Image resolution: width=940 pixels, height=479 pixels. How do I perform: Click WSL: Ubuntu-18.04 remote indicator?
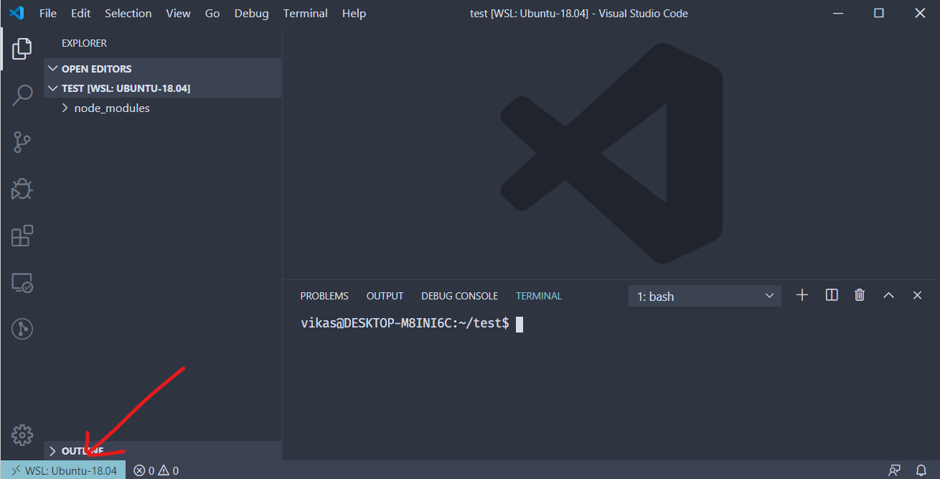pyautogui.click(x=63, y=470)
